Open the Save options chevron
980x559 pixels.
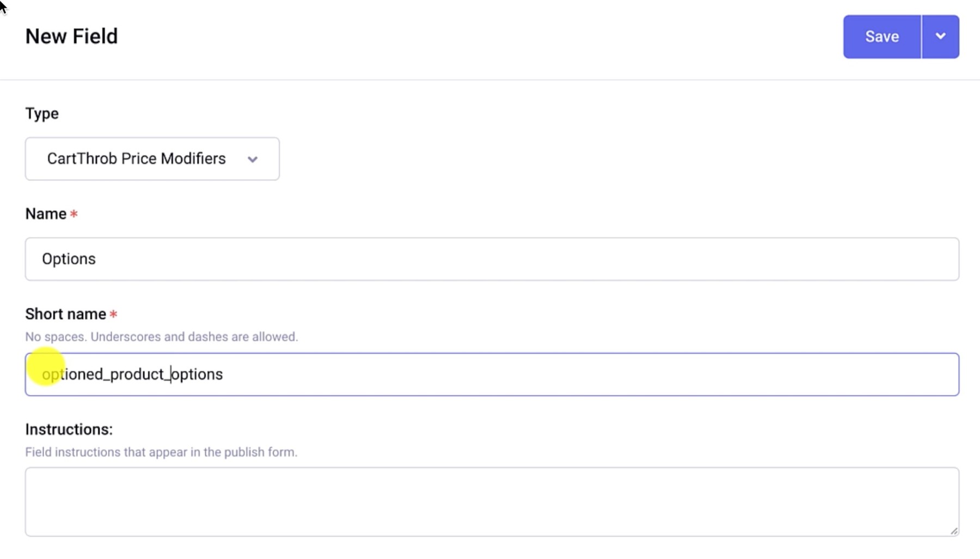(x=940, y=37)
